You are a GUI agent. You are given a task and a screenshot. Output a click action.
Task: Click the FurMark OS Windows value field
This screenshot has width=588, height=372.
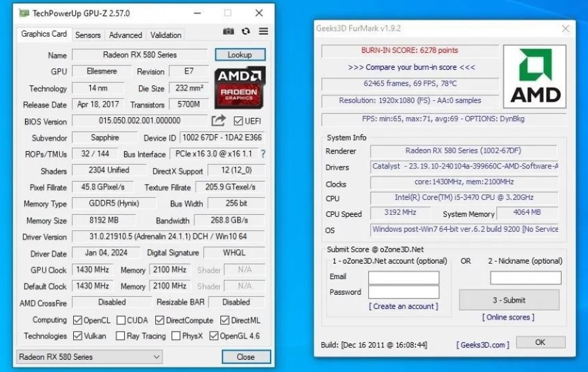coord(465,229)
